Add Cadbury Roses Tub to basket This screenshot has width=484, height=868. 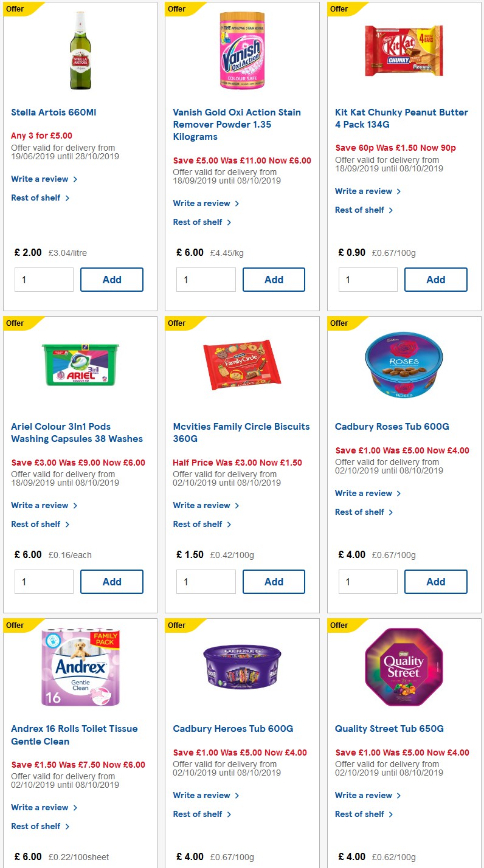pos(436,581)
